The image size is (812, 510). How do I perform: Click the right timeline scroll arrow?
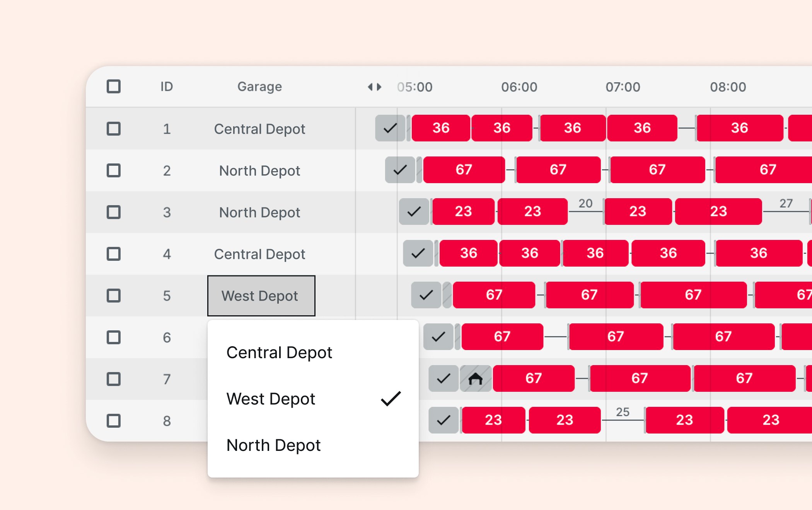coord(379,87)
